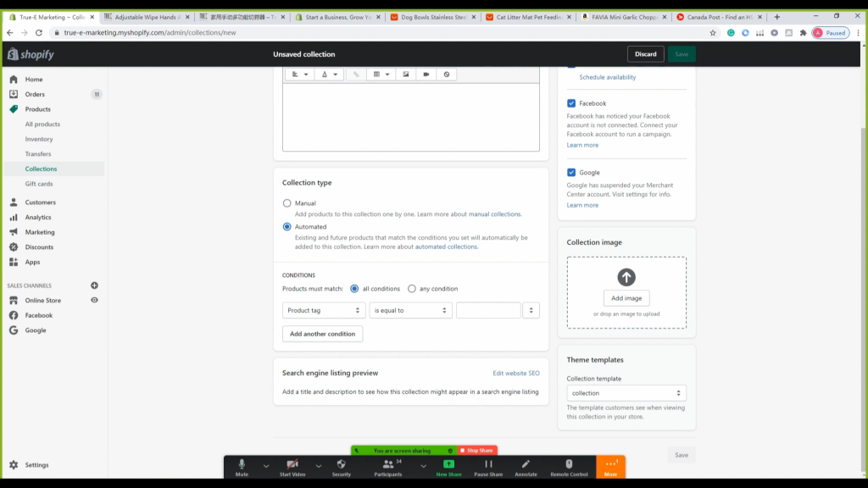
Task: Click the clear formatting icon
Action: 447,75
